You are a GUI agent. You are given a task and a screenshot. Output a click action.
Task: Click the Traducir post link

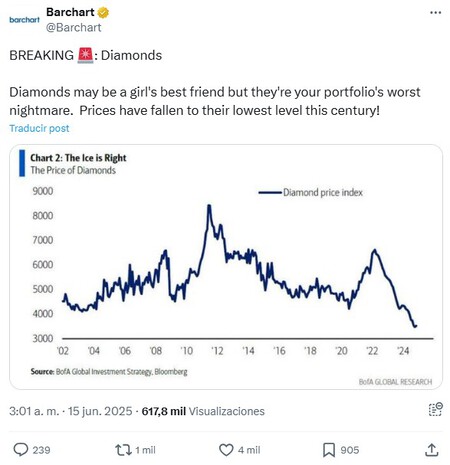click(39, 128)
